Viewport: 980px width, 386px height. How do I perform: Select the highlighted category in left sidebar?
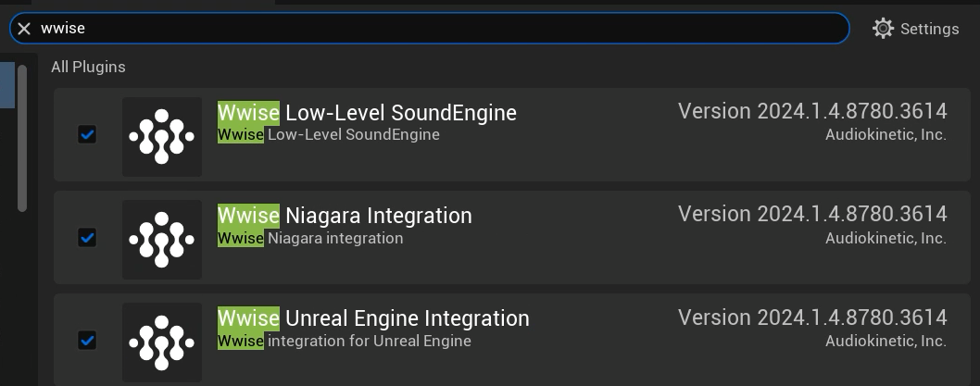click(x=6, y=85)
